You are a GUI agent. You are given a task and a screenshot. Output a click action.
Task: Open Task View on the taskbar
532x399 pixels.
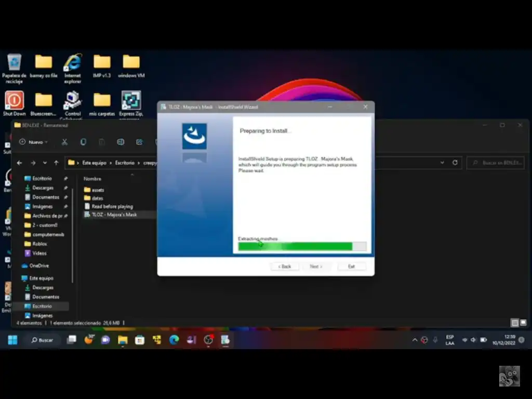71,340
